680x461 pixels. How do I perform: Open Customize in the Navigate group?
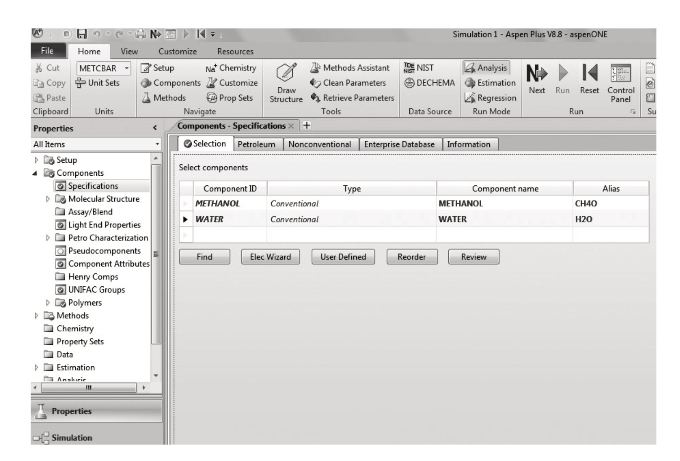point(232,82)
